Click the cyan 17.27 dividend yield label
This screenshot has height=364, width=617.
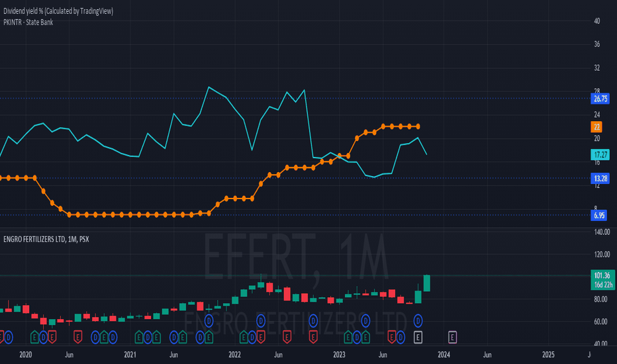tap(600, 155)
